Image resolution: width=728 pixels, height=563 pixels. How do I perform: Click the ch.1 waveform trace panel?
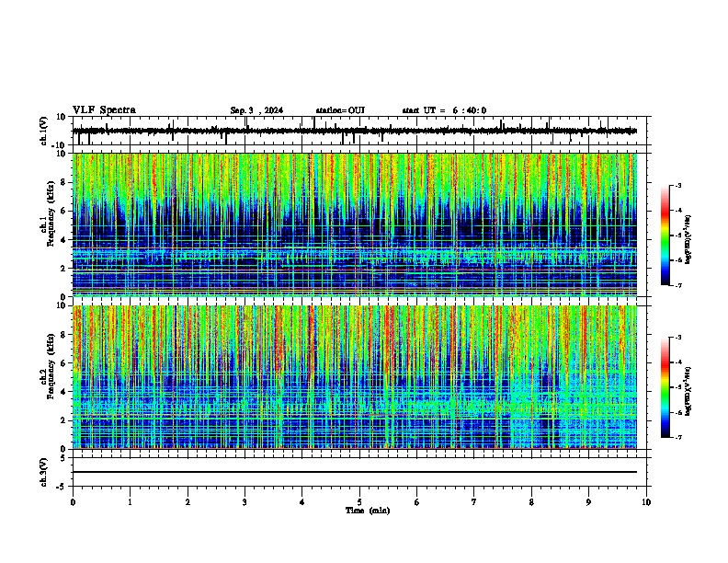(361, 131)
